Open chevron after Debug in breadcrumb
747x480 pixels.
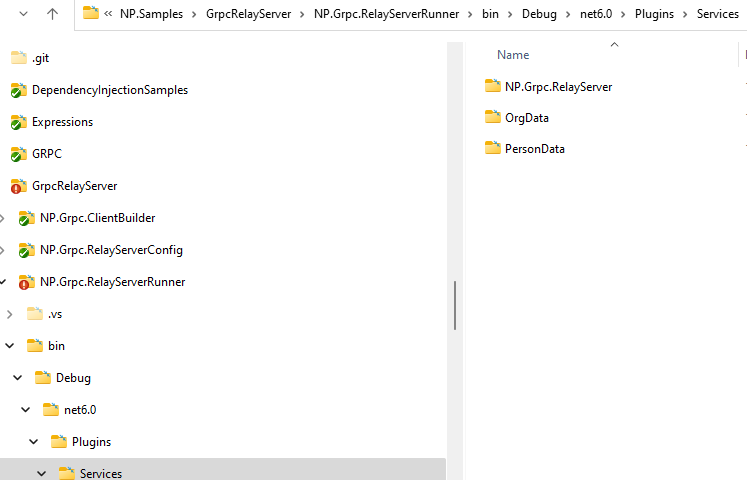(x=568, y=15)
